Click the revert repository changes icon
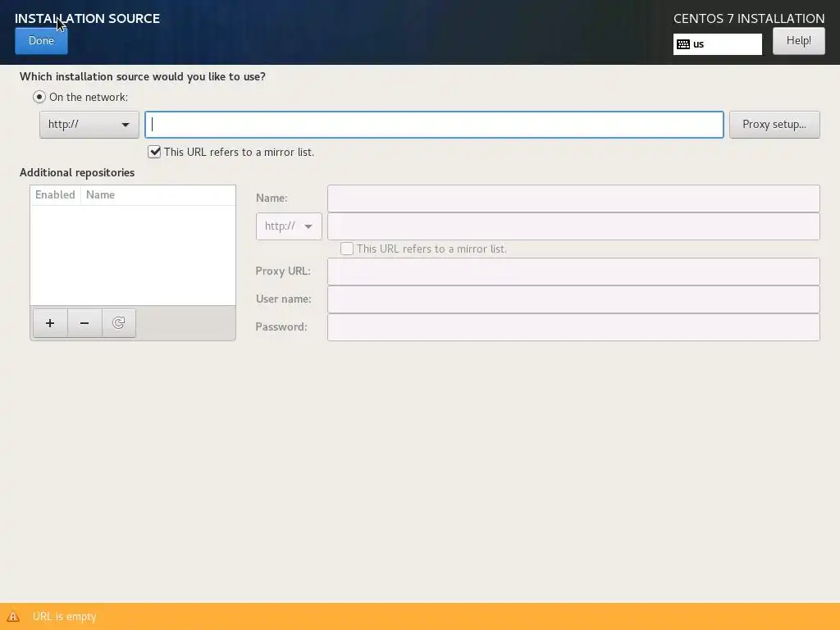Image resolution: width=840 pixels, height=630 pixels. tap(118, 323)
